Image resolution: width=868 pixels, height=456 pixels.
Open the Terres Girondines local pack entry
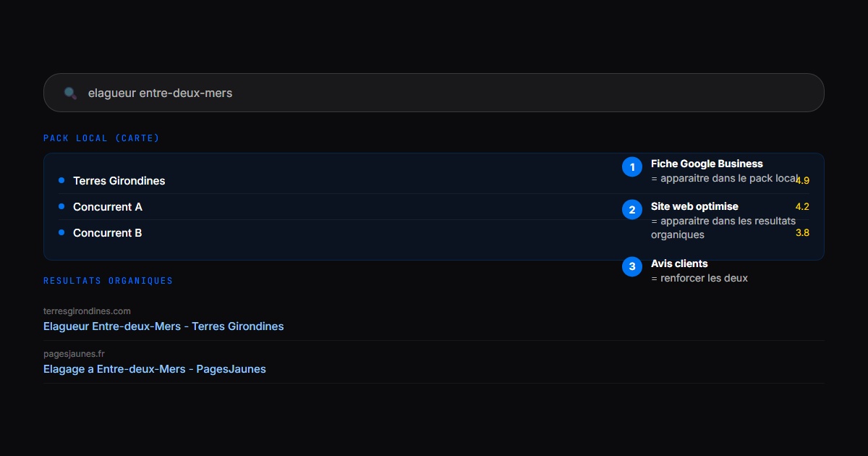point(119,181)
